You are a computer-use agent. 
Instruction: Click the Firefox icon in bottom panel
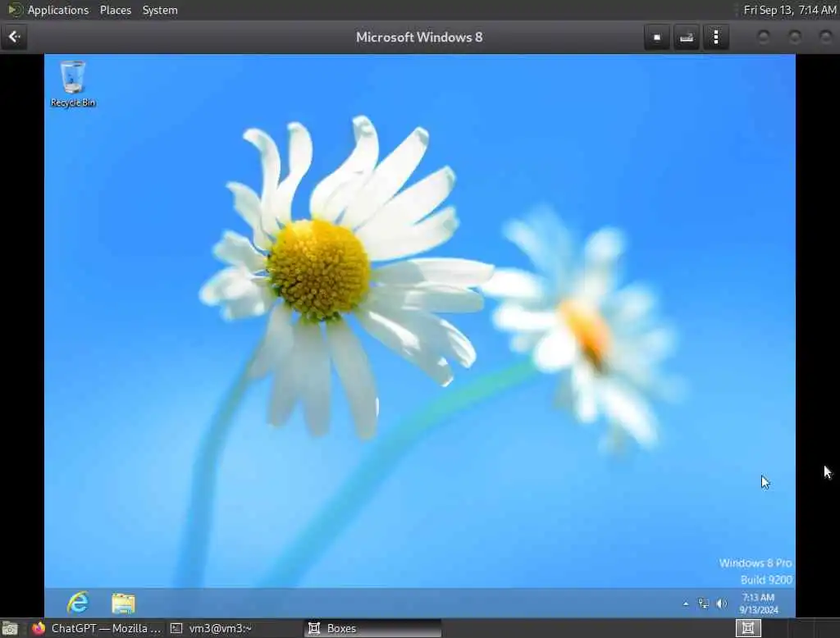[x=39, y=628]
